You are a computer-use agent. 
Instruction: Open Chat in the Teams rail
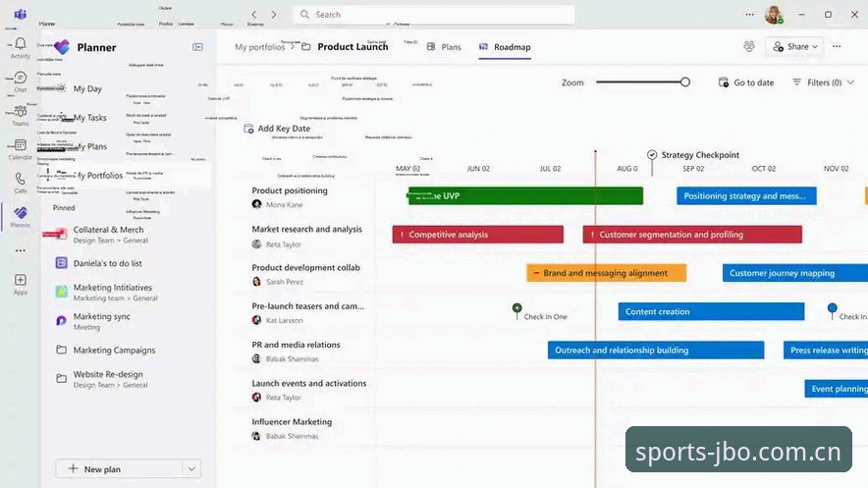21,81
